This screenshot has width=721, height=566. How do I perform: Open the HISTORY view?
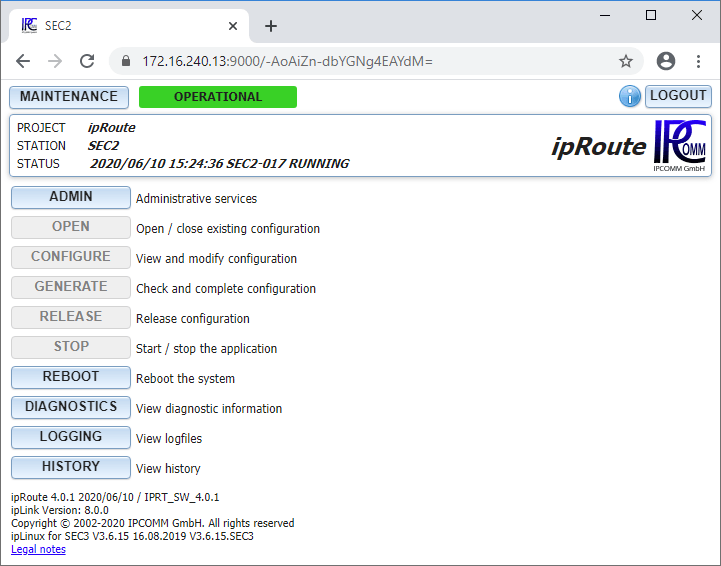pos(71,467)
